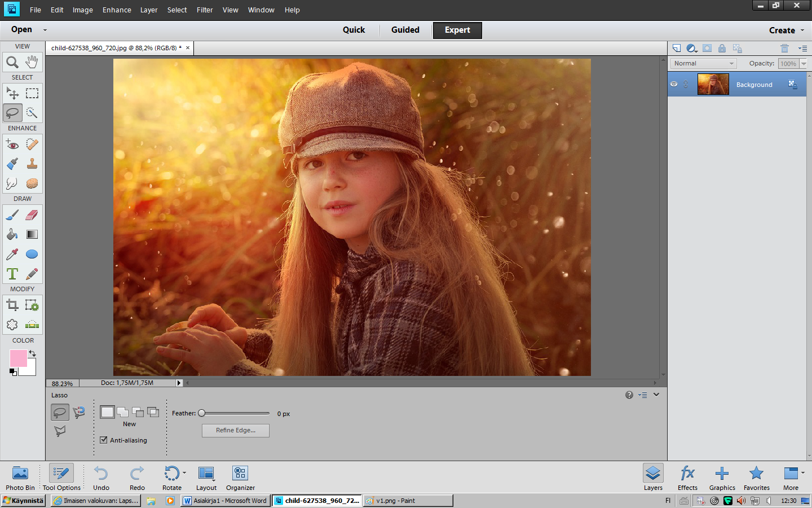Open the blend mode Normal dropdown

pyautogui.click(x=703, y=64)
